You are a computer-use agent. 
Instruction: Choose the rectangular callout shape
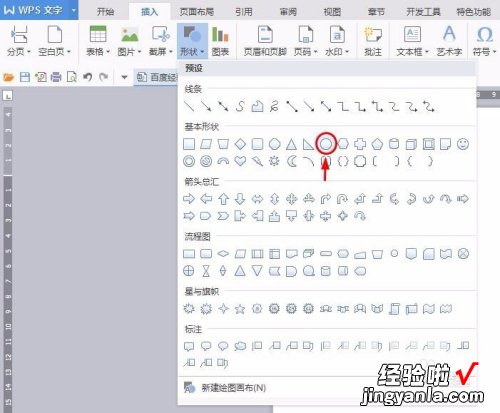(189, 346)
